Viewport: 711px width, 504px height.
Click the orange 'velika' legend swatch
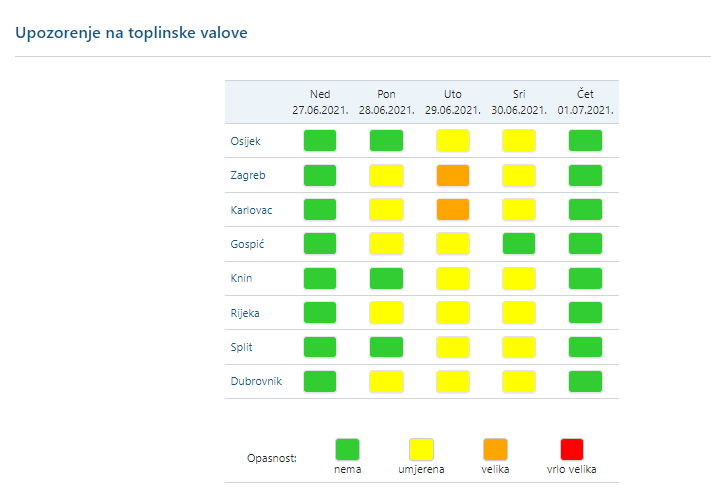(x=496, y=449)
